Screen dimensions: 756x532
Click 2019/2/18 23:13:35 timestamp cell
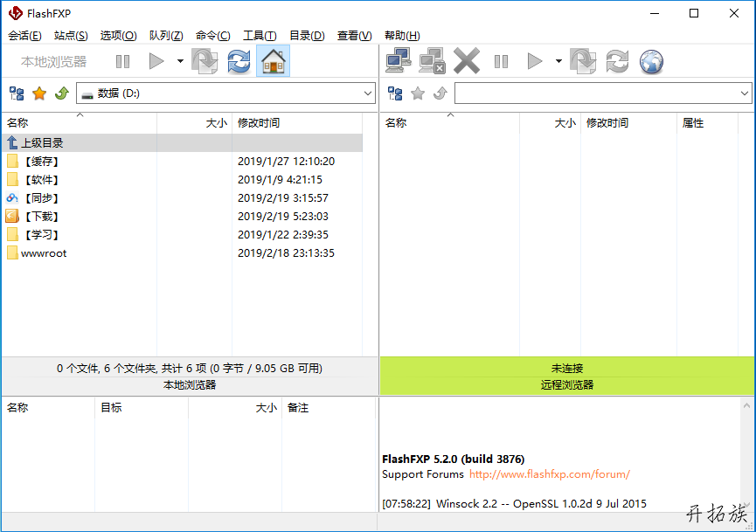[286, 253]
